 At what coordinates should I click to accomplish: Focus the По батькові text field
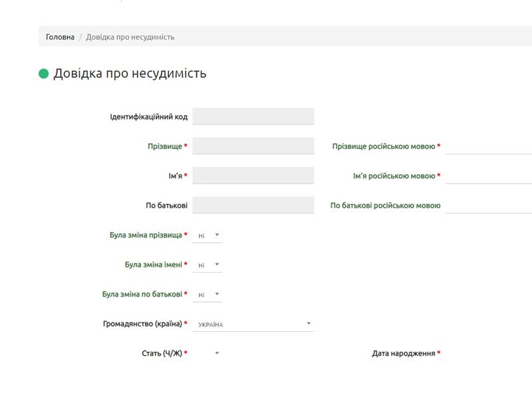coord(253,205)
